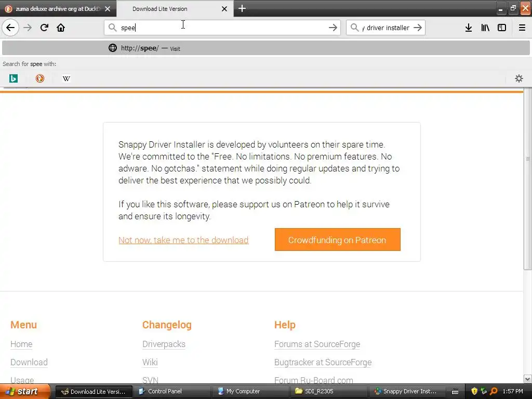Click the green tray icon beside the shield
The width and height of the screenshot is (532, 399).
pyautogui.click(x=484, y=391)
